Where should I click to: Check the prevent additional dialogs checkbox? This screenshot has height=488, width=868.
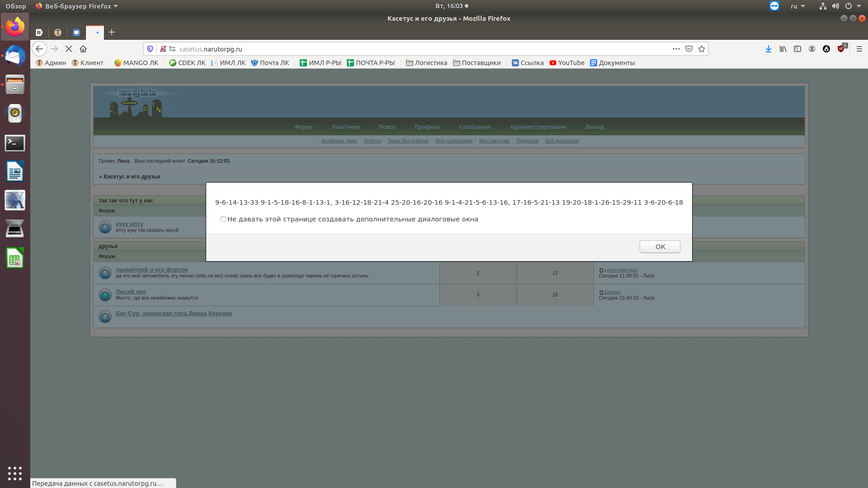click(x=223, y=219)
